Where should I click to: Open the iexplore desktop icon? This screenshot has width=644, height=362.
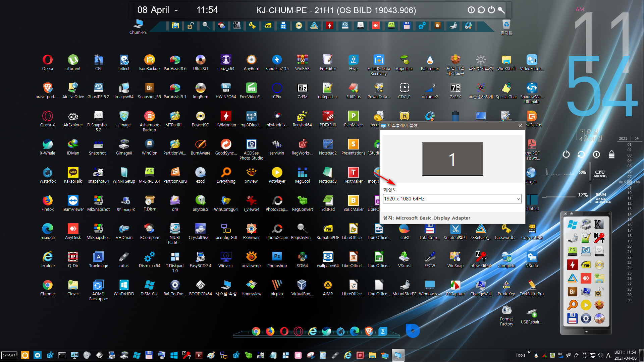pyautogui.click(x=47, y=259)
